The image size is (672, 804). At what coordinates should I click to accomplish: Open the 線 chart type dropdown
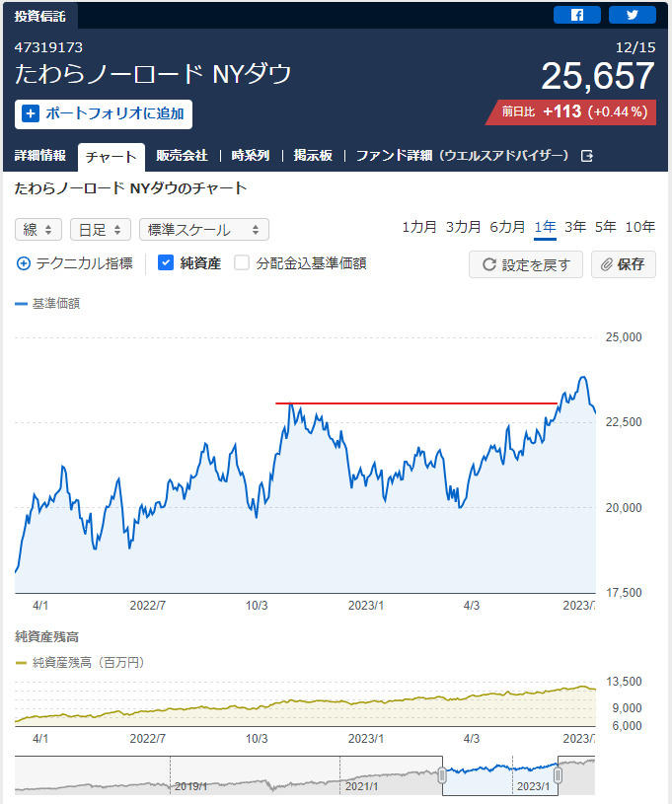38,229
